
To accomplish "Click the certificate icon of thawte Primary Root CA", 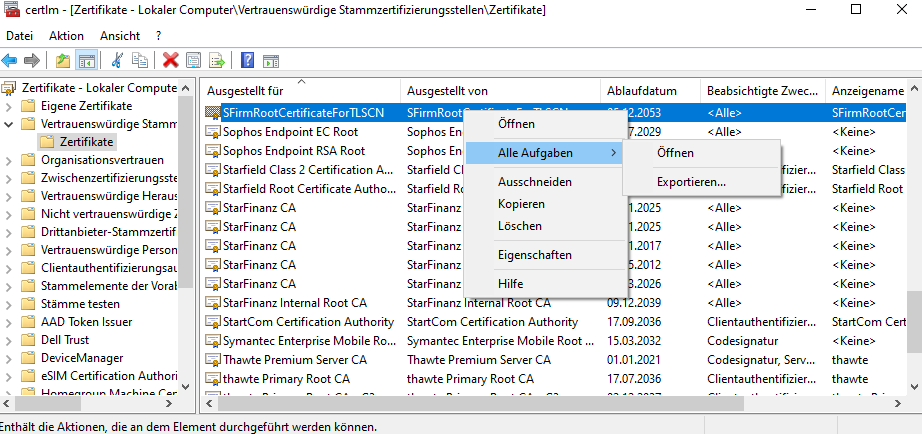I will point(212,379).
